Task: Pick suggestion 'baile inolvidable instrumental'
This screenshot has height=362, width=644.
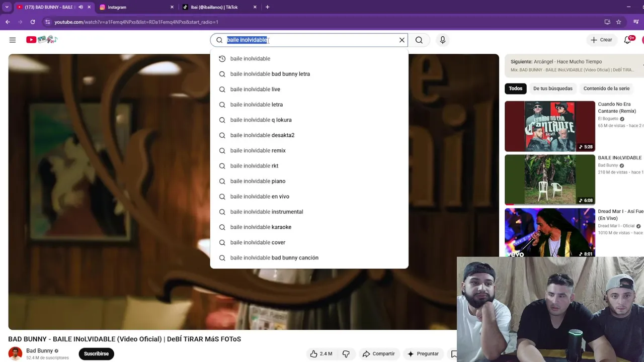Action: tap(309, 212)
